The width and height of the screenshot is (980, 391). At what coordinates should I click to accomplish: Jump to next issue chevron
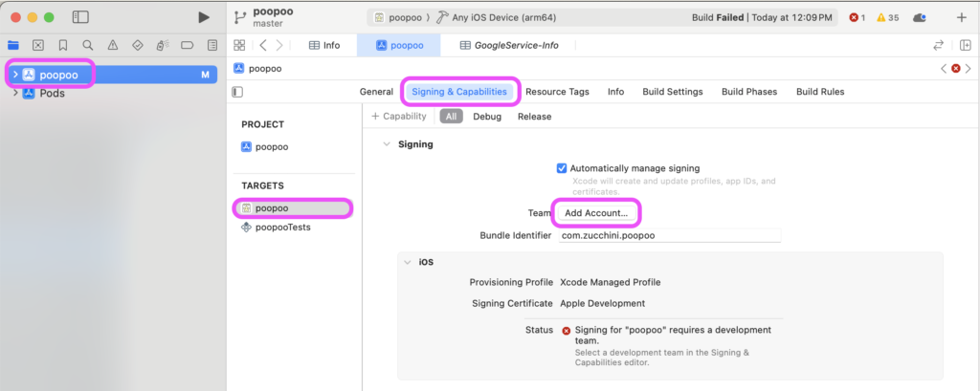tap(969, 69)
